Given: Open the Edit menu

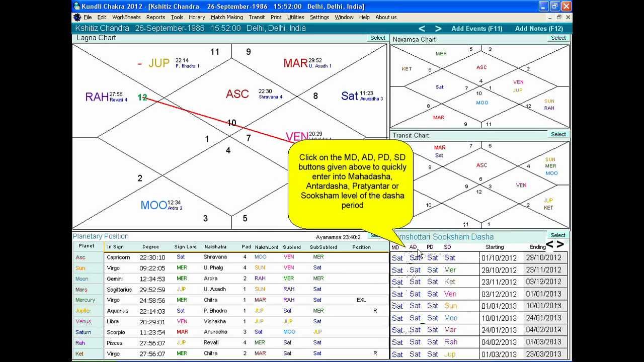Looking at the screenshot, I should click(102, 17).
